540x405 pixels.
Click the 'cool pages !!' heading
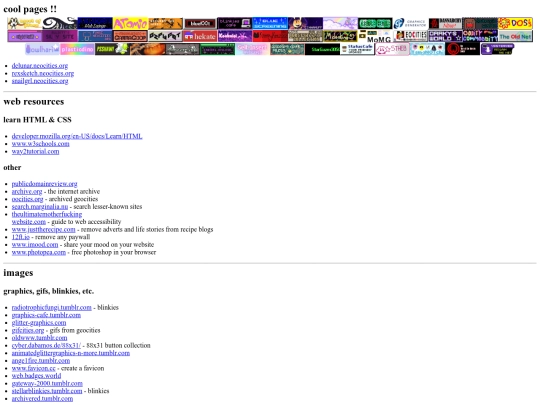click(x=30, y=9)
